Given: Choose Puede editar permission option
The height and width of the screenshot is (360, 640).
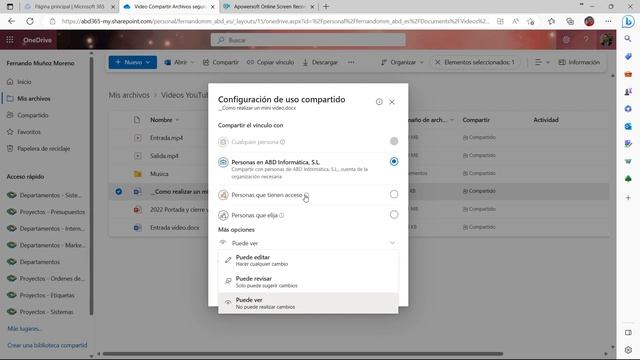Looking at the screenshot, I should (x=308, y=260).
